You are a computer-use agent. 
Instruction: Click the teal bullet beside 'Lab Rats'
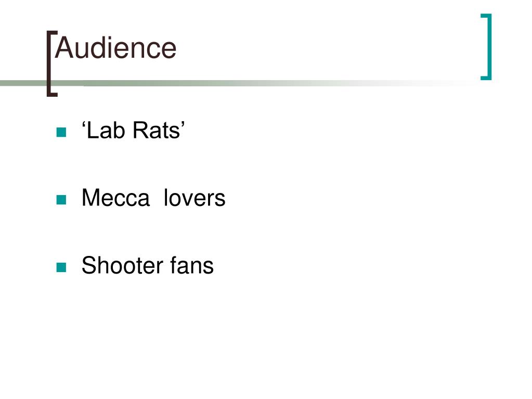click(61, 132)
